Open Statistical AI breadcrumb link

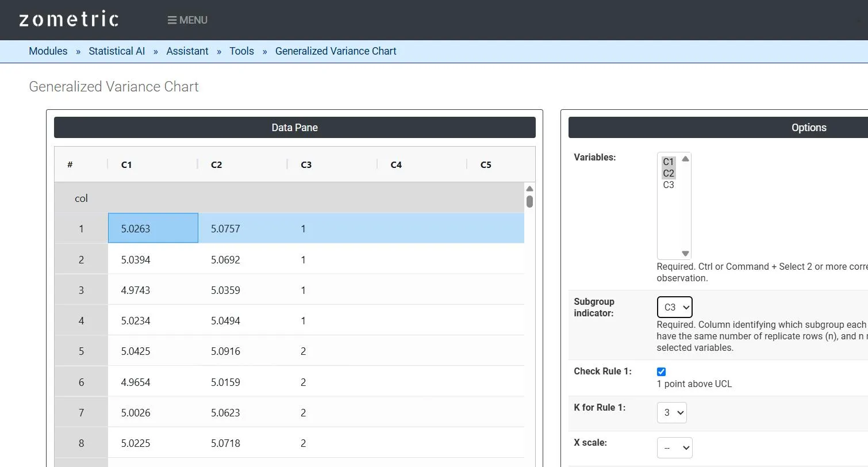pos(117,51)
